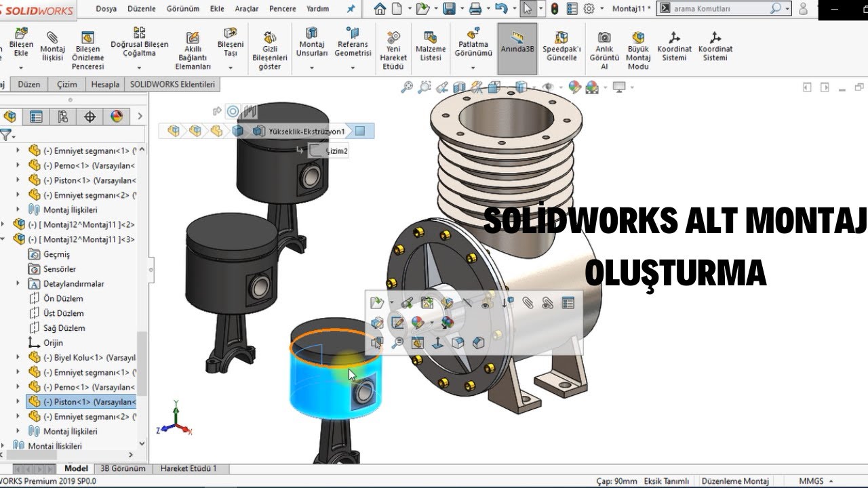Click the Zoom to Fit magnifier icon
The image size is (868, 488).
tap(407, 87)
